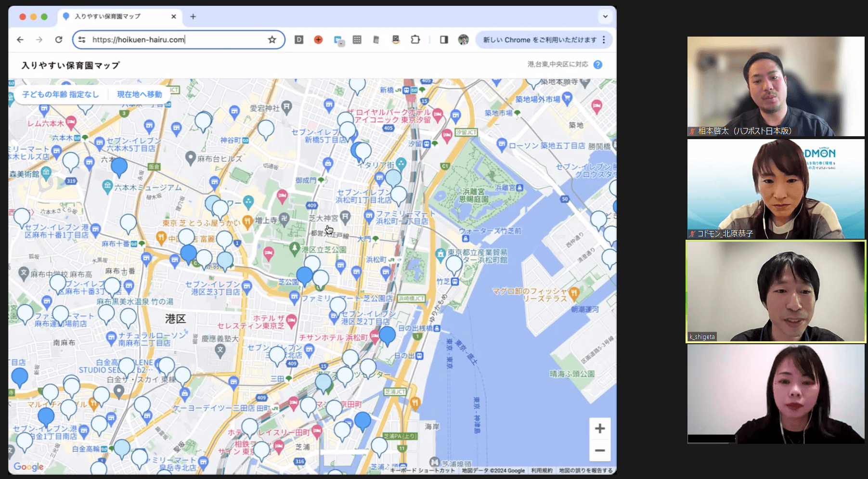Reload the nursery map page
The image size is (868, 479).
pyautogui.click(x=59, y=40)
